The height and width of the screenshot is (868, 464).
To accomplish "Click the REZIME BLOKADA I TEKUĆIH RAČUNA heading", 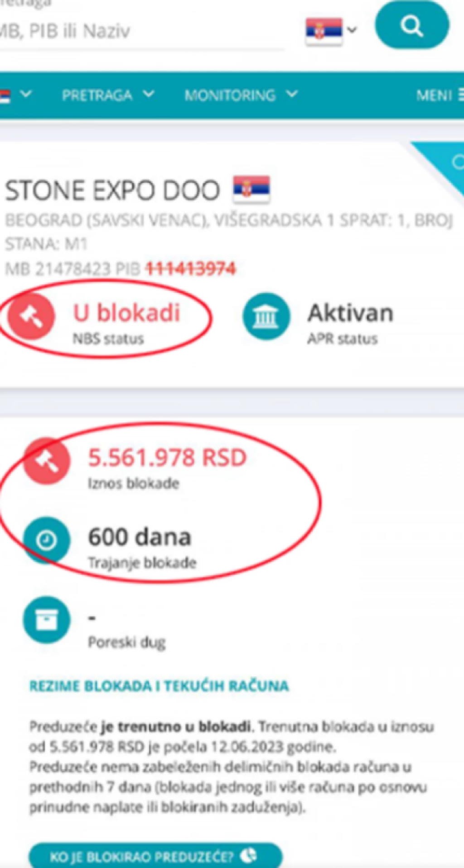I will pos(159,686).
